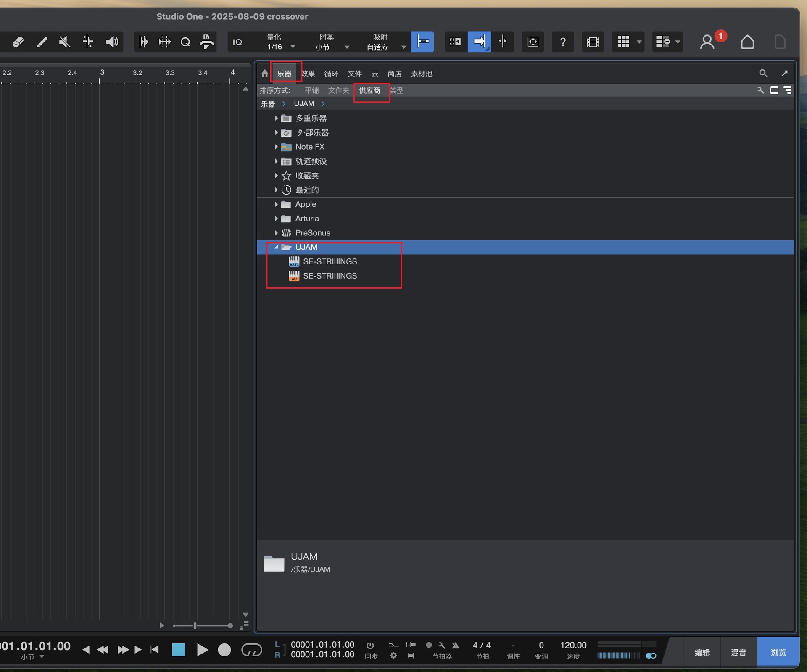Switch to the 素材池 pool tab
Image resolution: width=807 pixels, height=672 pixels.
pos(422,74)
